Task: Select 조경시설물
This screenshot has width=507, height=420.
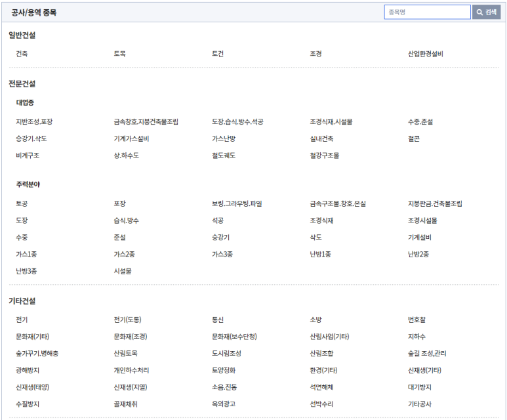Action: click(422, 220)
